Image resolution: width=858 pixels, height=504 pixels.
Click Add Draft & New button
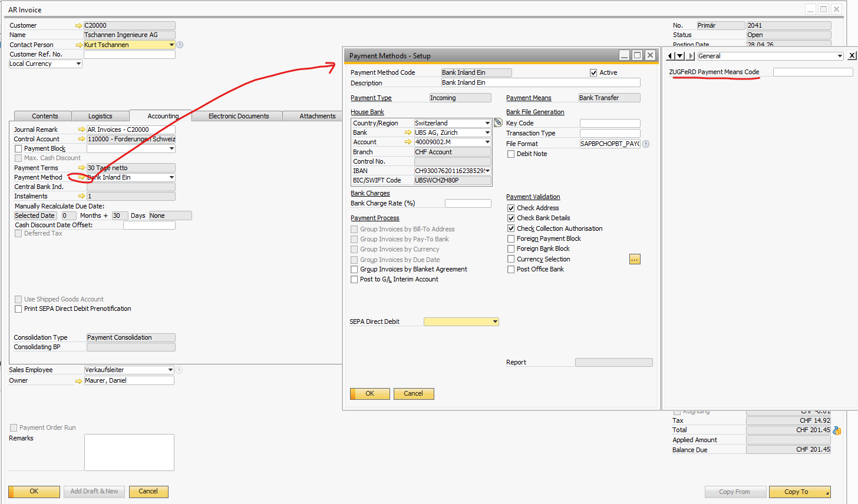coord(94,492)
